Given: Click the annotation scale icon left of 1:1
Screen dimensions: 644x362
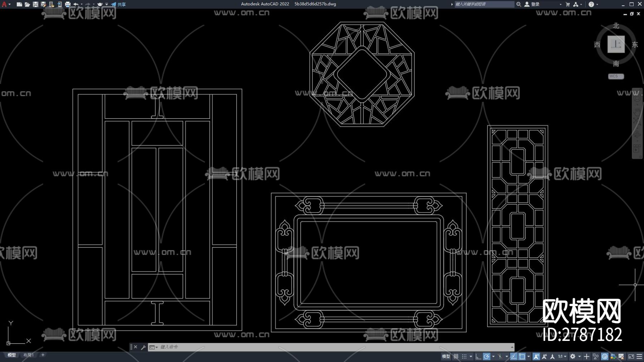Looking at the screenshot, I should (x=553, y=356).
